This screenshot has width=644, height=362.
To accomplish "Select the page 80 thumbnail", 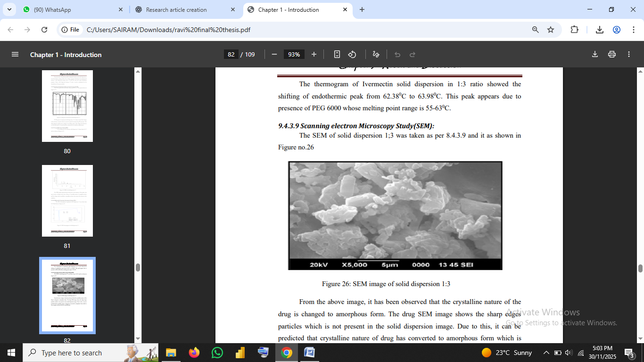I will click(67, 106).
